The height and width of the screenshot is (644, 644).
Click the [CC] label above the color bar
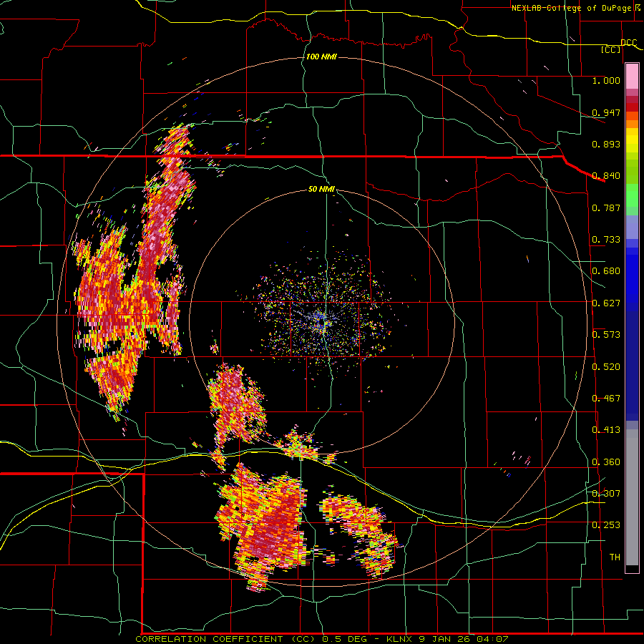click(x=611, y=49)
